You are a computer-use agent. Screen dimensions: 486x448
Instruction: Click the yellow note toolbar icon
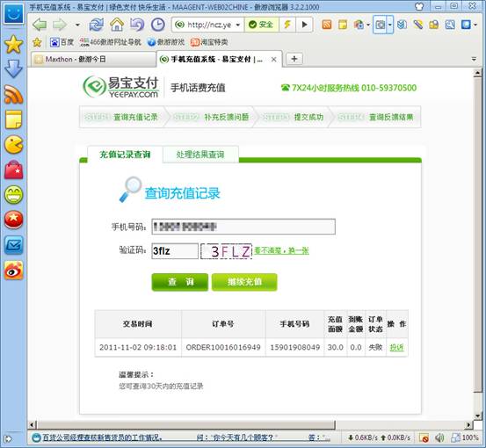coord(343,25)
